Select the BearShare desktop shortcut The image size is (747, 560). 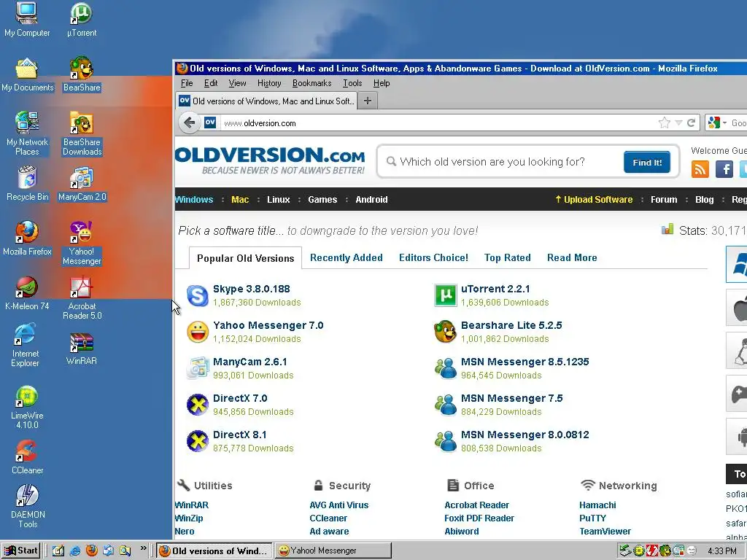pyautogui.click(x=82, y=74)
